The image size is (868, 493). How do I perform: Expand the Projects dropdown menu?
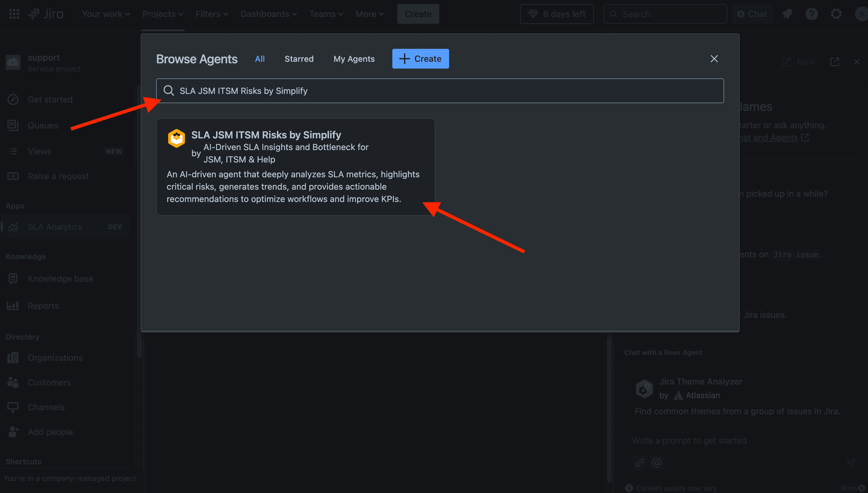pos(162,13)
